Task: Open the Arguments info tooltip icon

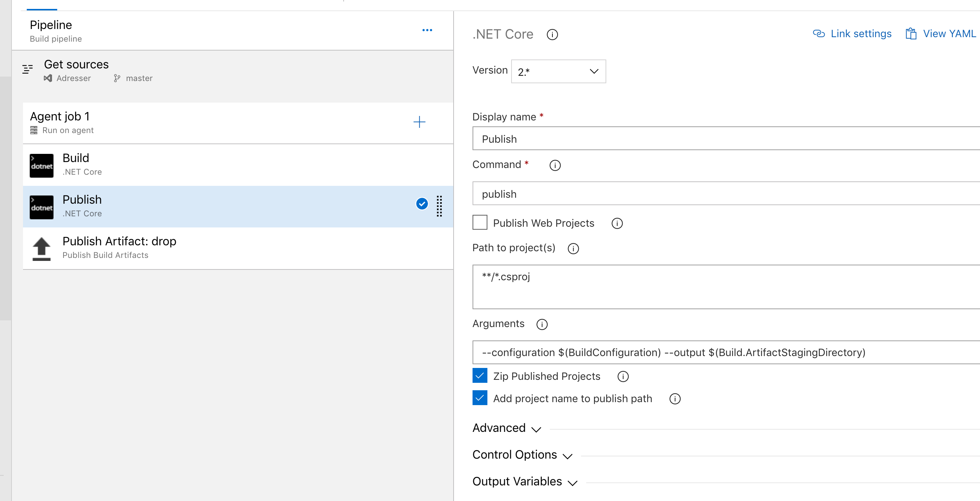Action: (541, 324)
